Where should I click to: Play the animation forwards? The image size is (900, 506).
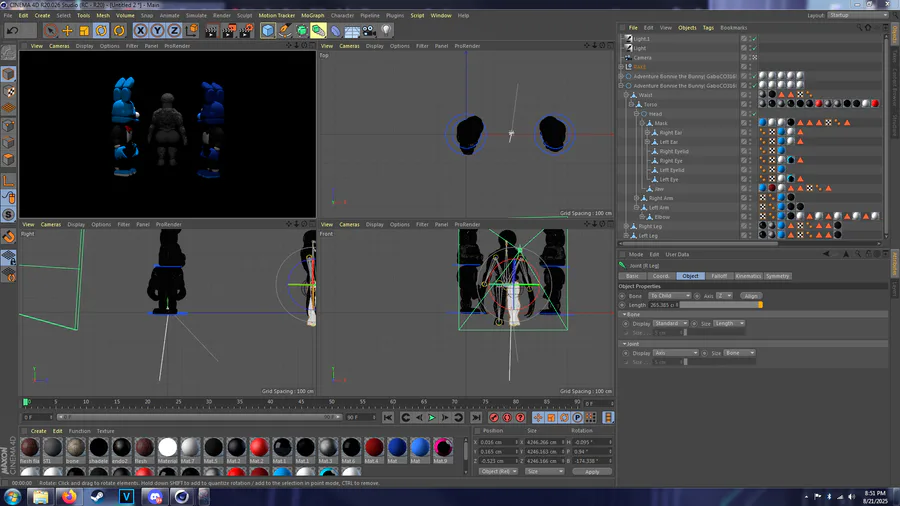(432, 418)
